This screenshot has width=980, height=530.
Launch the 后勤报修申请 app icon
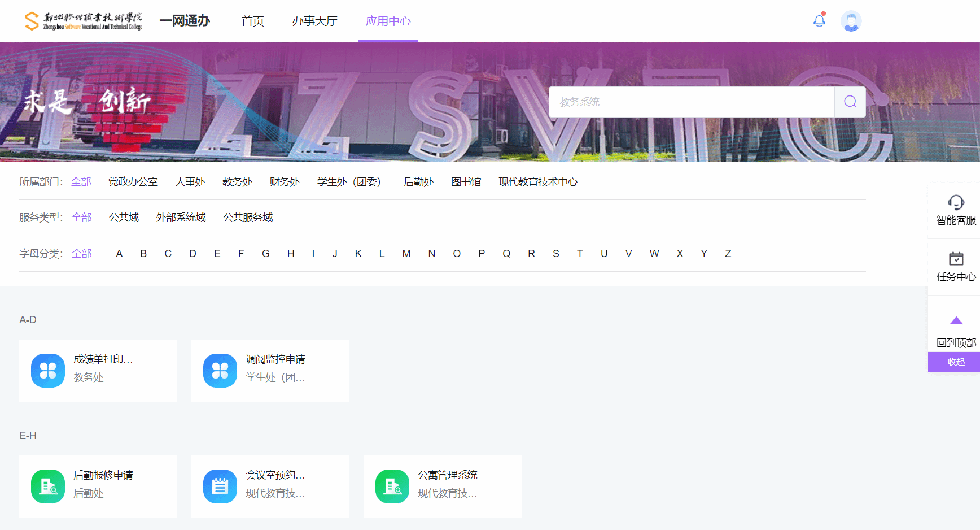pyautogui.click(x=48, y=486)
